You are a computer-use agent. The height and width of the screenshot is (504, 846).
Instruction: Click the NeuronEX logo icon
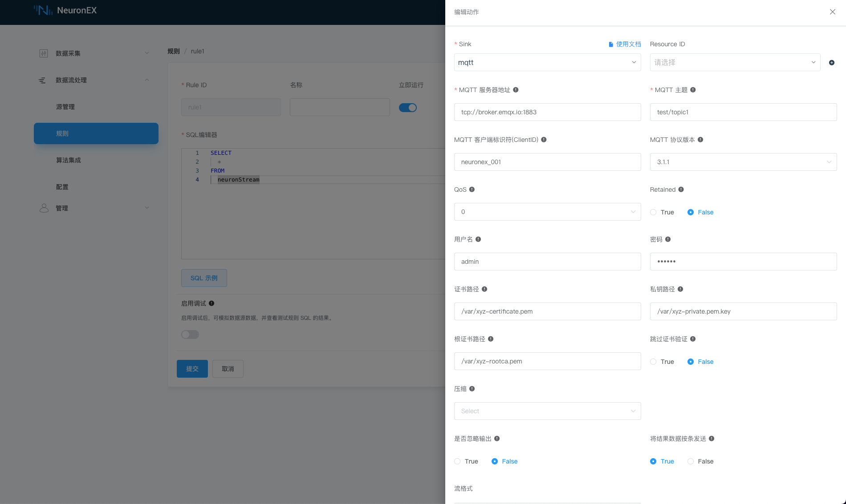click(x=43, y=10)
